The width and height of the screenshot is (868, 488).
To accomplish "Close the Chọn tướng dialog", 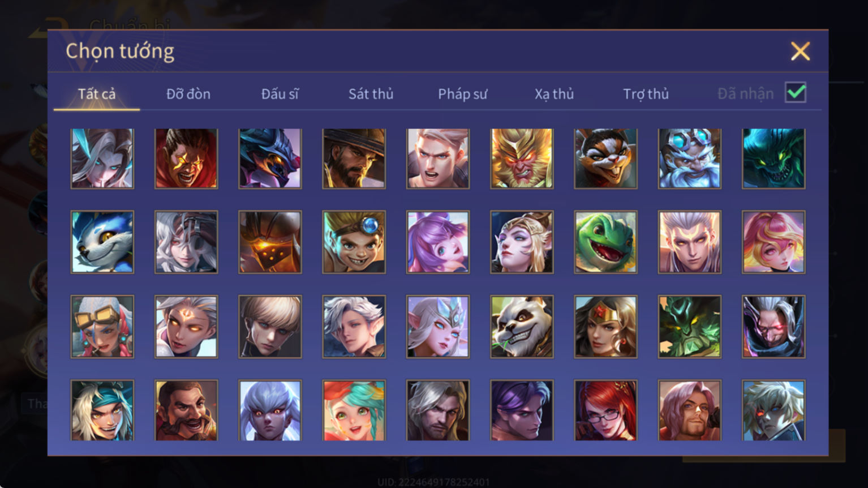I will pyautogui.click(x=800, y=52).
